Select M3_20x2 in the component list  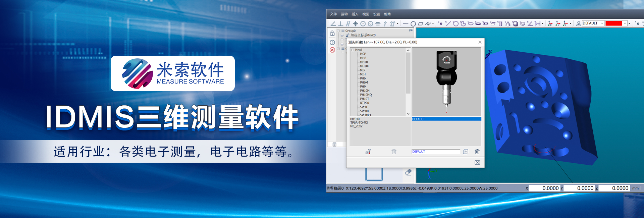coord(356,126)
